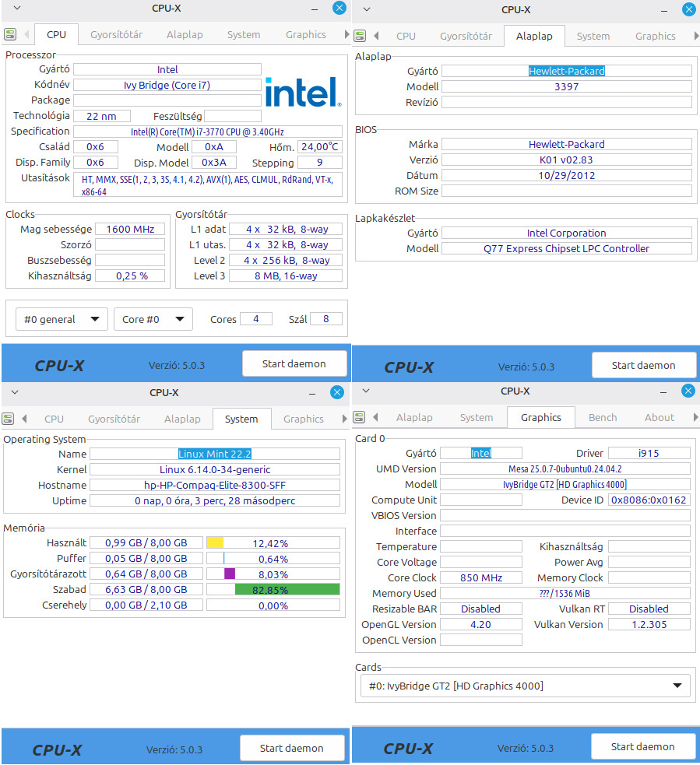700x765 pixels.
Task: Click the sidebar icon in bottom-left System window
Action: click(x=8, y=419)
